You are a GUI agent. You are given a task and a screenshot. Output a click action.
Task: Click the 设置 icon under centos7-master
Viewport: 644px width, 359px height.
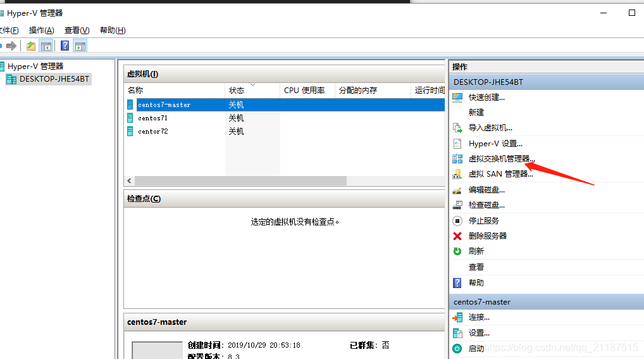coord(457,333)
